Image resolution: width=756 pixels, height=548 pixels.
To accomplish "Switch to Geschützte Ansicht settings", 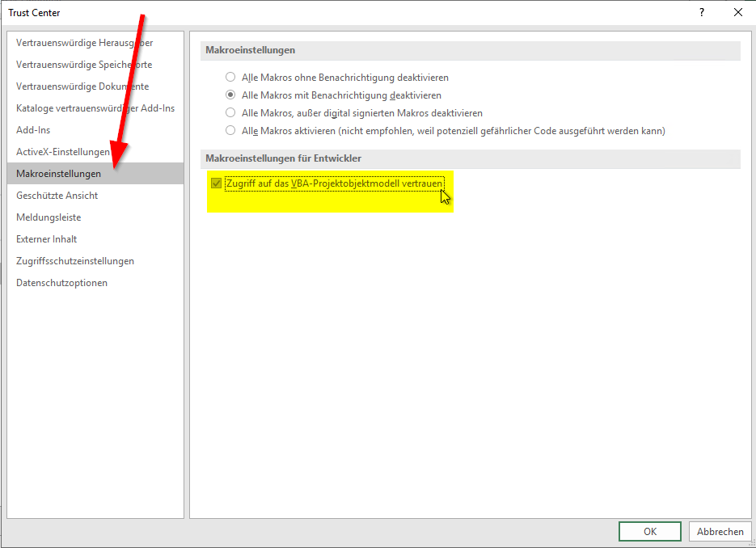I will click(x=57, y=196).
